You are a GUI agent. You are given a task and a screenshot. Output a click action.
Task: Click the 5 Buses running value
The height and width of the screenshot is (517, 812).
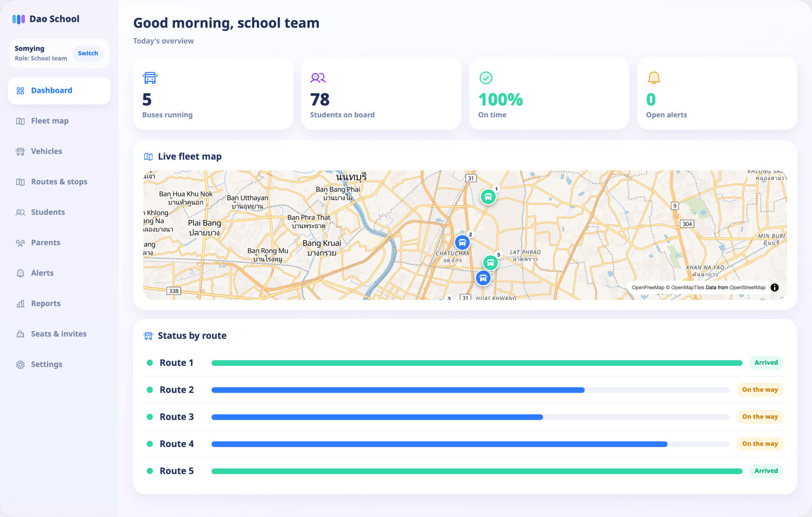coord(147,99)
